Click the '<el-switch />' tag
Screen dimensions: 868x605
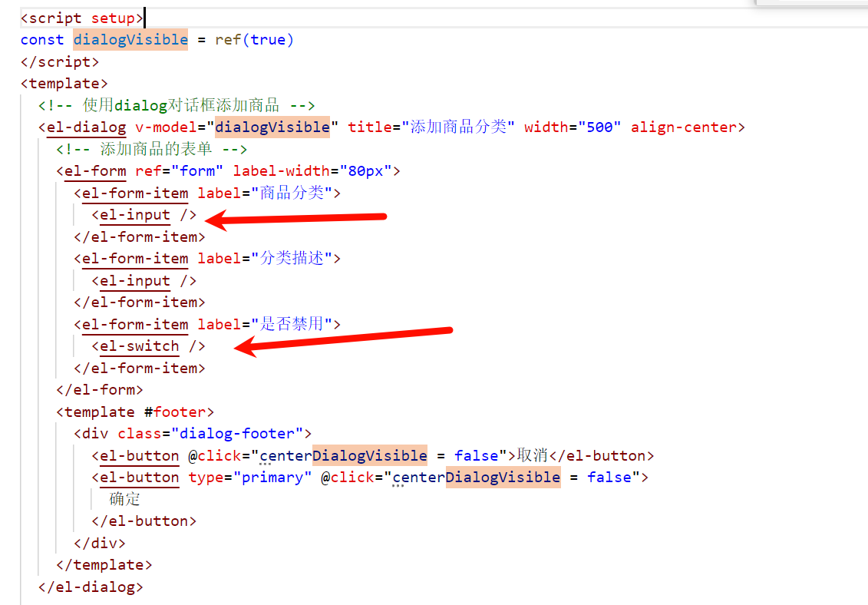click(148, 346)
